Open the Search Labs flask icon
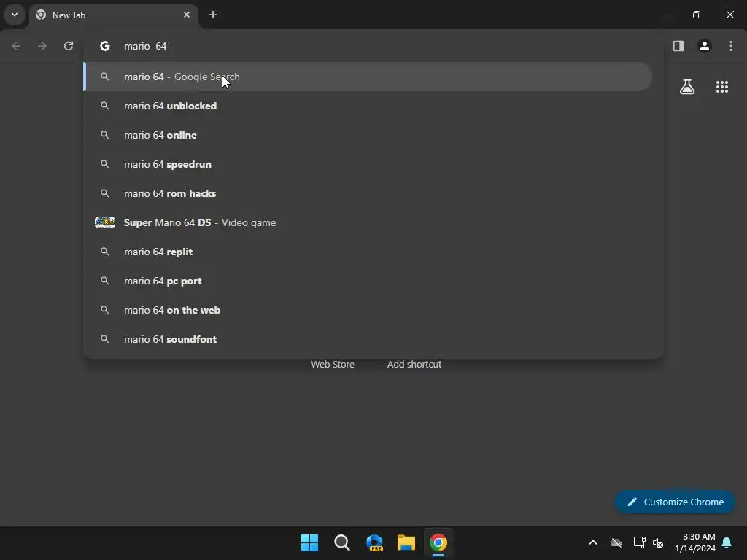This screenshot has width=747, height=560. point(687,87)
